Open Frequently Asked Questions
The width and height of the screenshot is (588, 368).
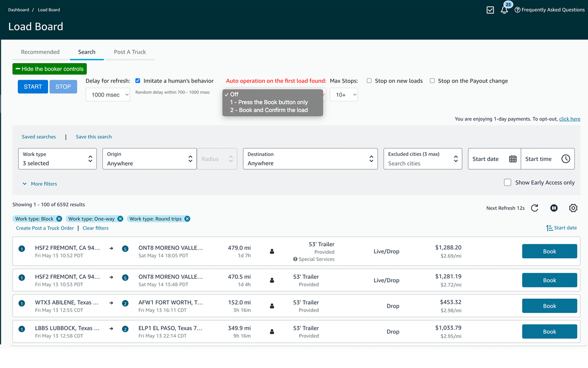tap(549, 10)
